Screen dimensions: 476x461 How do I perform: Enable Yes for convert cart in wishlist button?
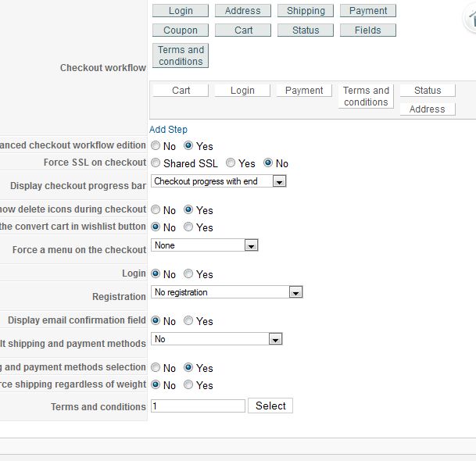click(188, 227)
